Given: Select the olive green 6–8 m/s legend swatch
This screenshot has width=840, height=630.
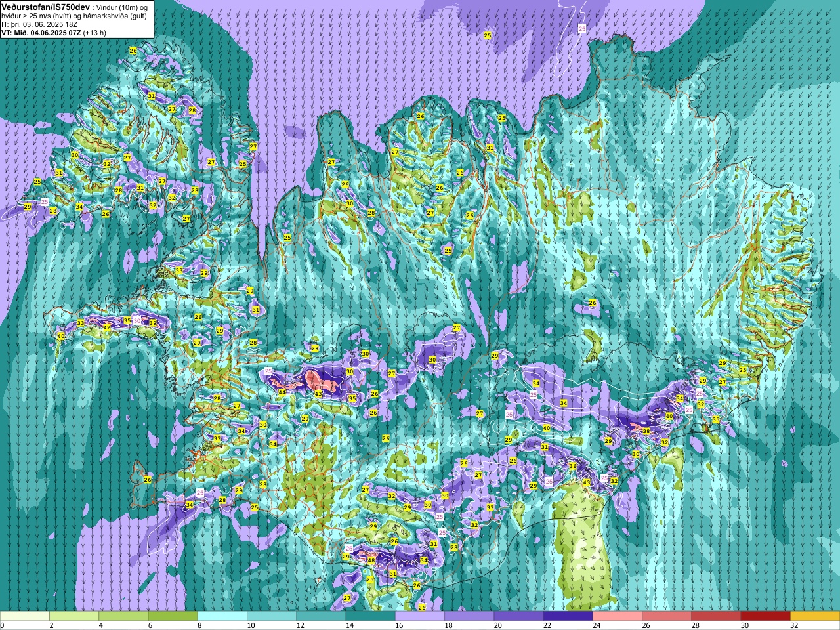Looking at the screenshot, I should coord(173,616).
